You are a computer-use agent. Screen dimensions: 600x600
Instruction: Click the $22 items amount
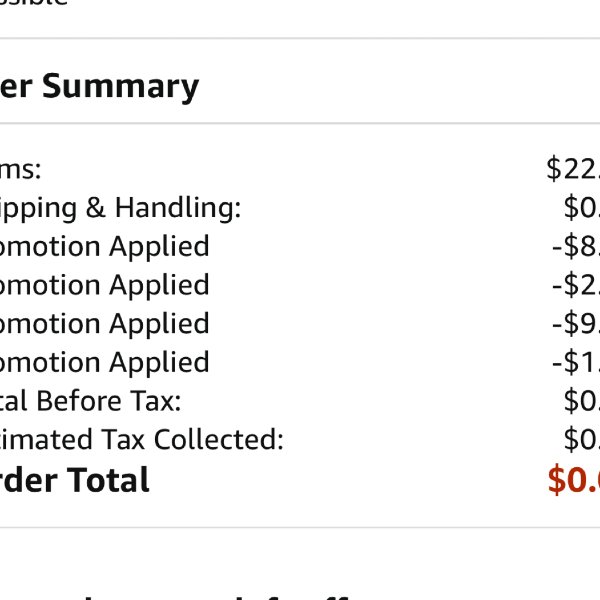(573, 168)
